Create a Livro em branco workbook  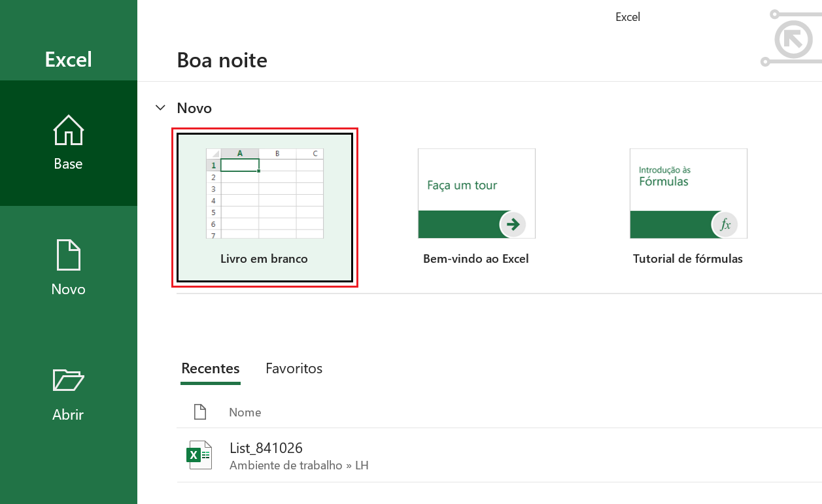click(x=264, y=207)
